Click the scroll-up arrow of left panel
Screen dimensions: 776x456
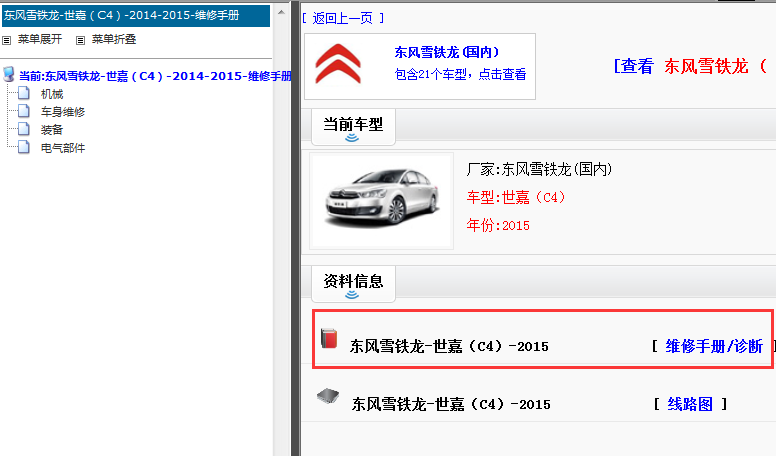pos(281,11)
